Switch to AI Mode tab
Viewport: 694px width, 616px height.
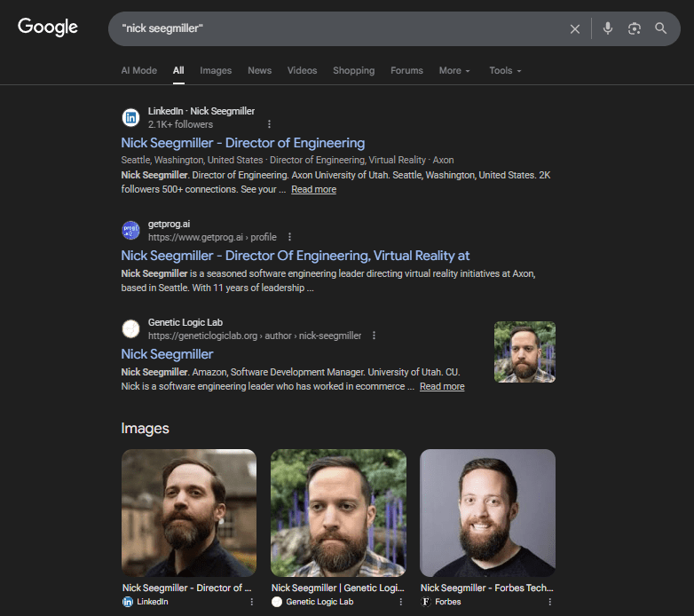139,70
